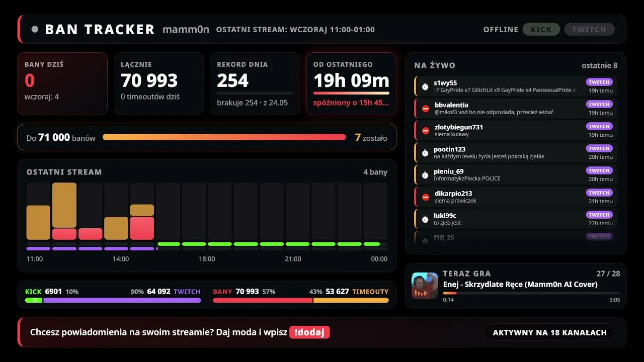Click the now playing album cover thumbnail

coord(425,286)
